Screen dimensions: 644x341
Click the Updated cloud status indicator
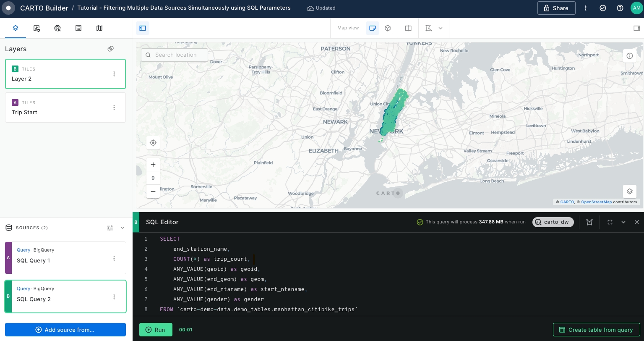point(321,8)
